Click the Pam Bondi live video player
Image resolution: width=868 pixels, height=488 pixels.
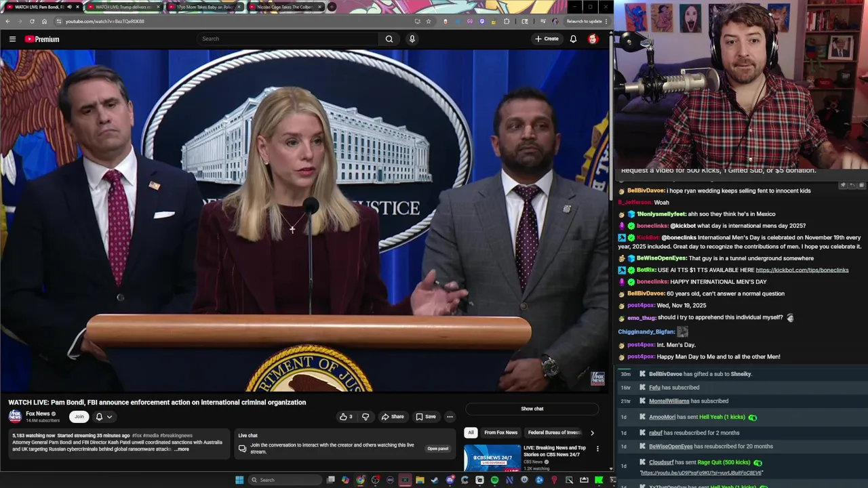point(305,220)
